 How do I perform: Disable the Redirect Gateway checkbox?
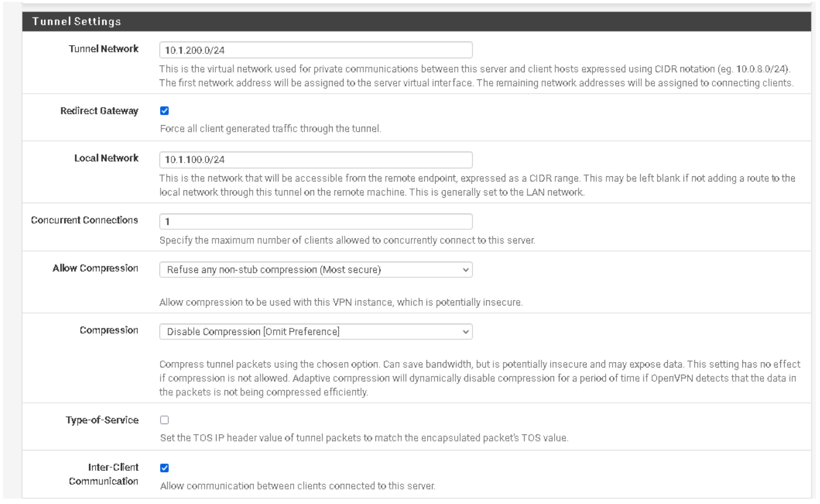(165, 111)
